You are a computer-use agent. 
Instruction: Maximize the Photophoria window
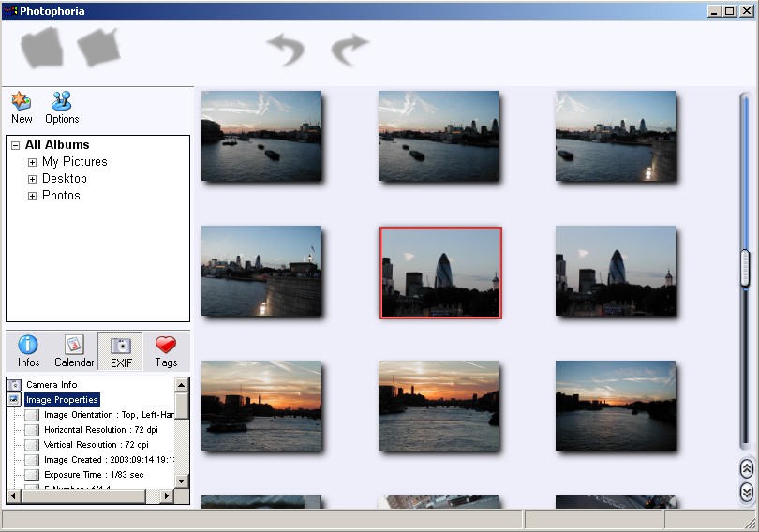click(730, 10)
